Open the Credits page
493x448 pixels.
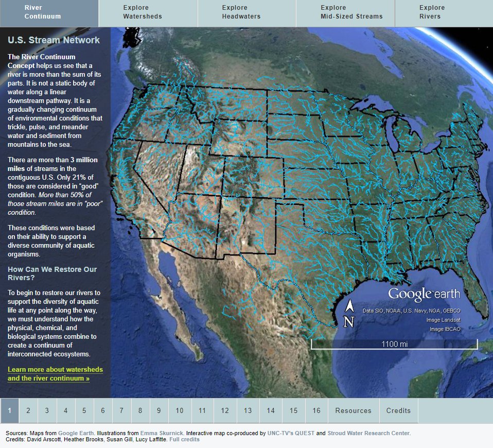[x=399, y=410]
